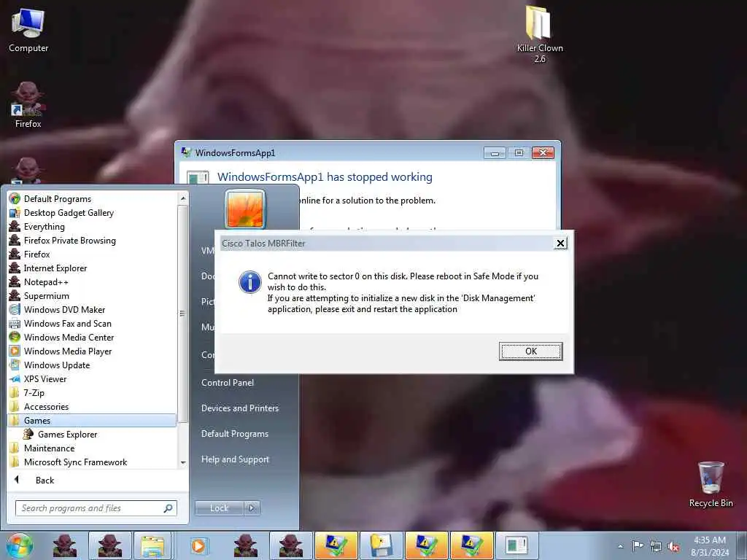Open Windows Media Player taskbar button
The width and height of the screenshot is (747, 560).
tap(198, 545)
